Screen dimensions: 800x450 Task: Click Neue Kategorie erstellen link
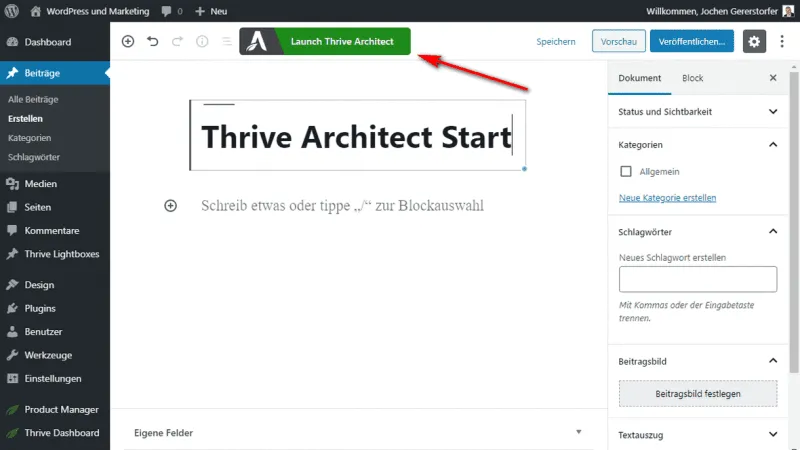tap(667, 197)
